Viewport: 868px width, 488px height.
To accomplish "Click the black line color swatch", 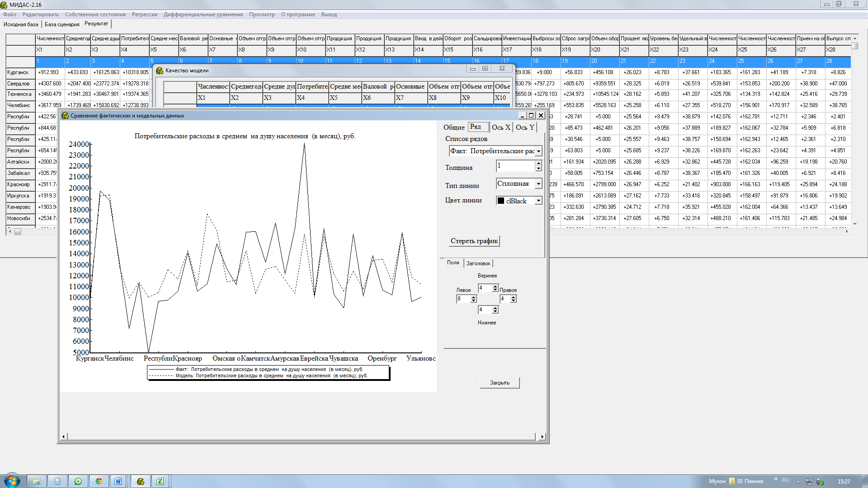I will pos(501,201).
